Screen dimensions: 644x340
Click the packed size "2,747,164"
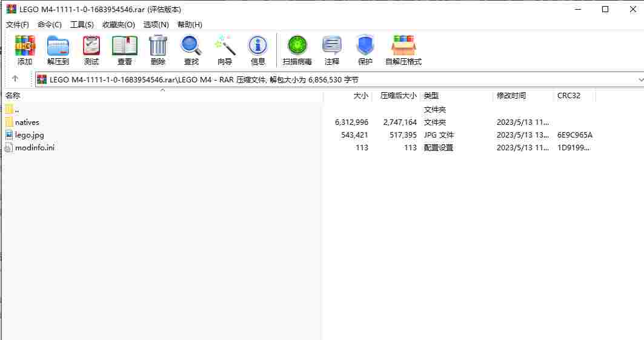400,122
